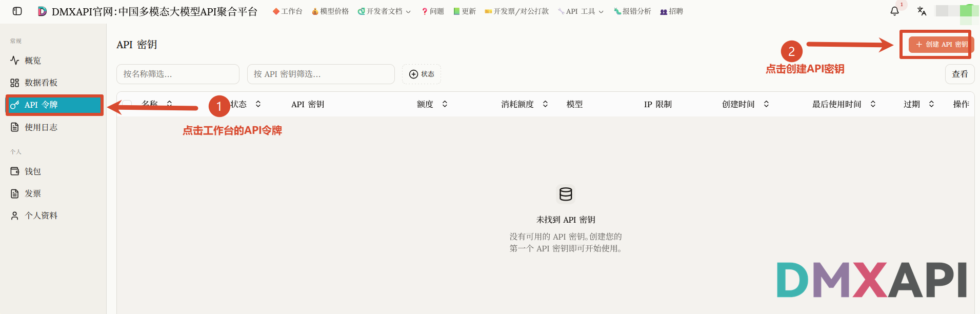Open the 更新 navigation link
Image resolution: width=980 pixels, height=314 pixels.
tap(465, 11)
